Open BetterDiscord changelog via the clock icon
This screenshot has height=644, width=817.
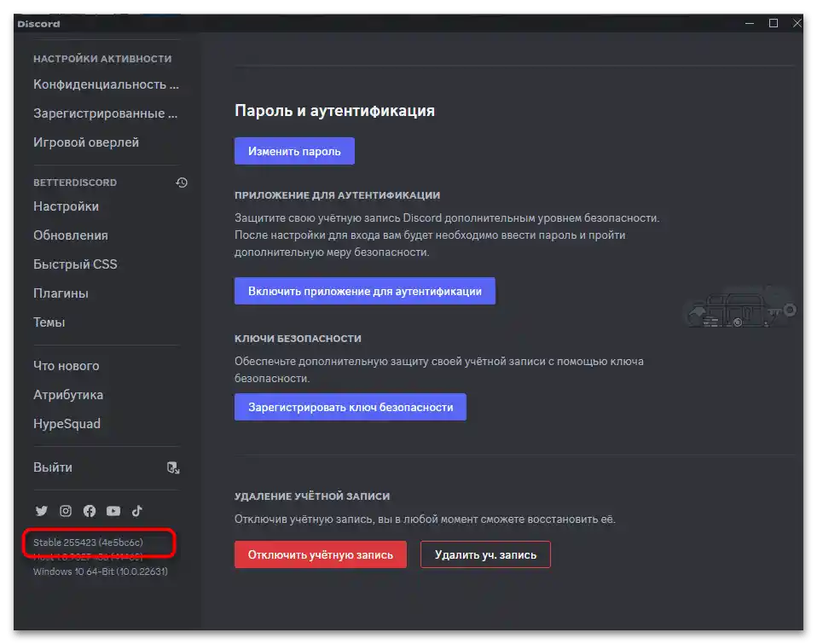click(x=181, y=182)
